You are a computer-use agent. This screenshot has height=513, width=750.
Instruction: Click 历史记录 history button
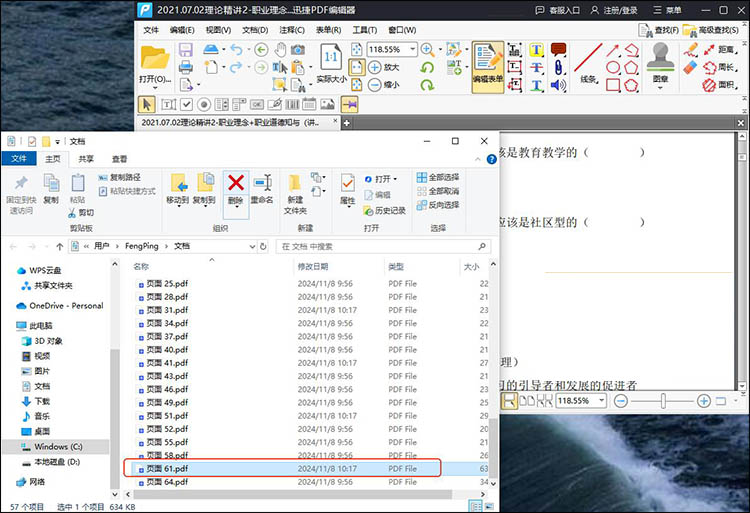coord(385,210)
